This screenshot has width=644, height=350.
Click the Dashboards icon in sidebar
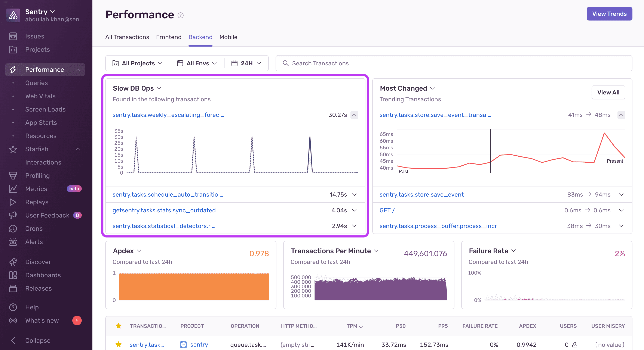click(13, 275)
